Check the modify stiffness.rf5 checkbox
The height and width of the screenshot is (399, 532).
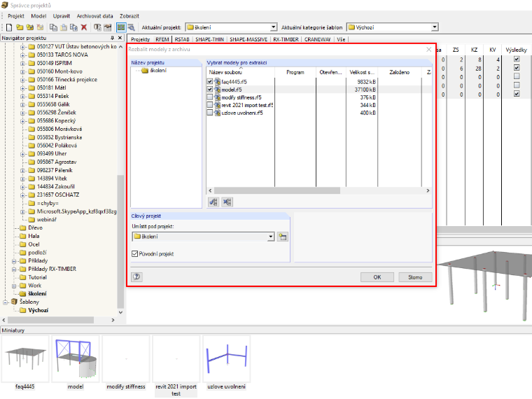pos(210,97)
